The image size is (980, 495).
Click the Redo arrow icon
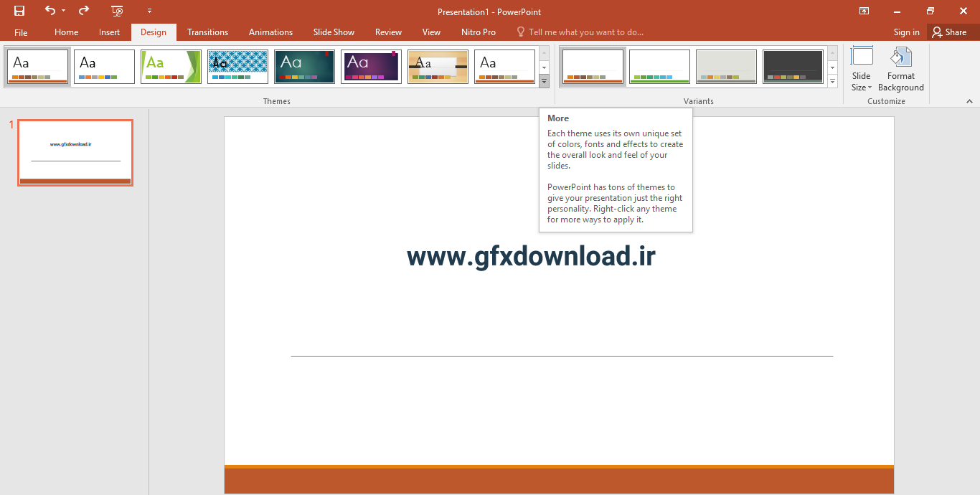pyautogui.click(x=84, y=11)
